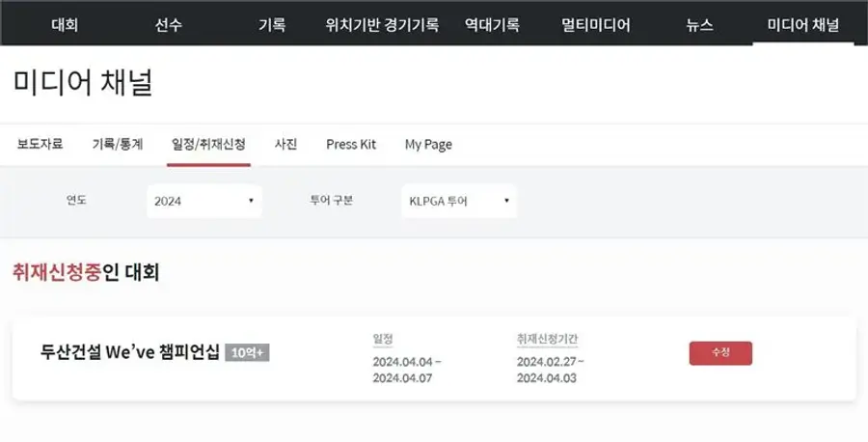The height and width of the screenshot is (442, 868).
Task: Switch to the 기록/통계 tab
Action: pos(118,144)
